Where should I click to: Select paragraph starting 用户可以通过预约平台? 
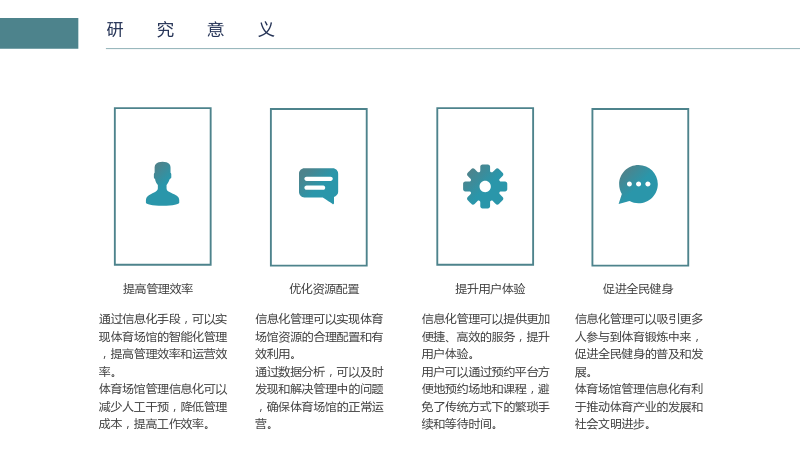(485, 398)
